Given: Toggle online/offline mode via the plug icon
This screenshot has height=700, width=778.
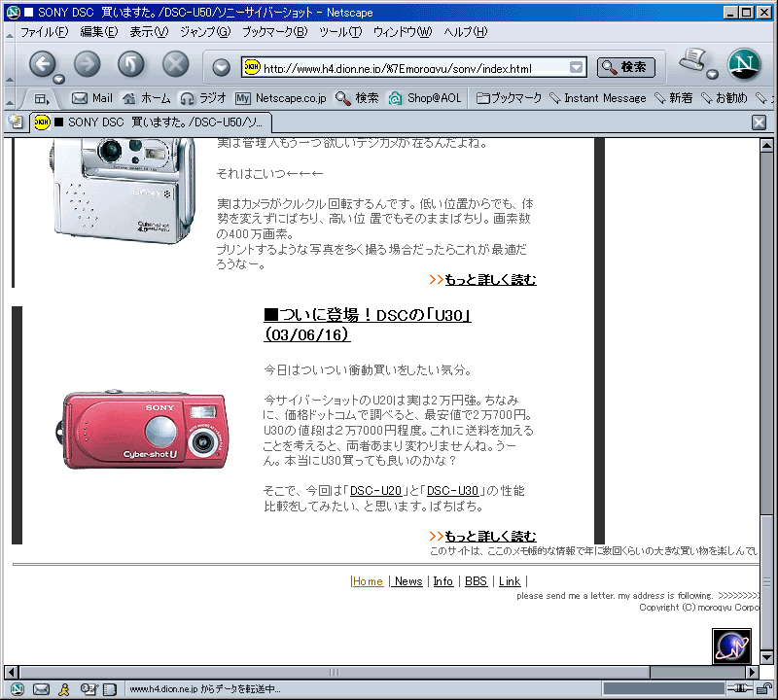Looking at the screenshot, I should point(740,688).
